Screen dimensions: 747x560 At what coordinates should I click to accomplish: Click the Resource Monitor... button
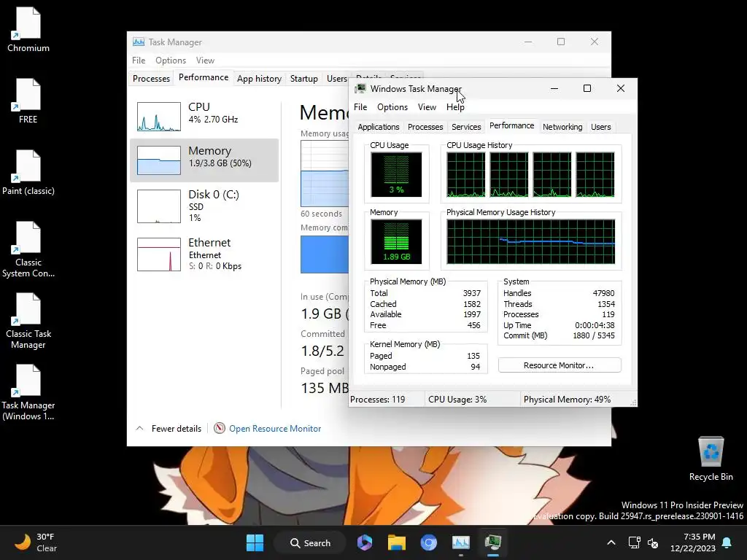[560, 365]
